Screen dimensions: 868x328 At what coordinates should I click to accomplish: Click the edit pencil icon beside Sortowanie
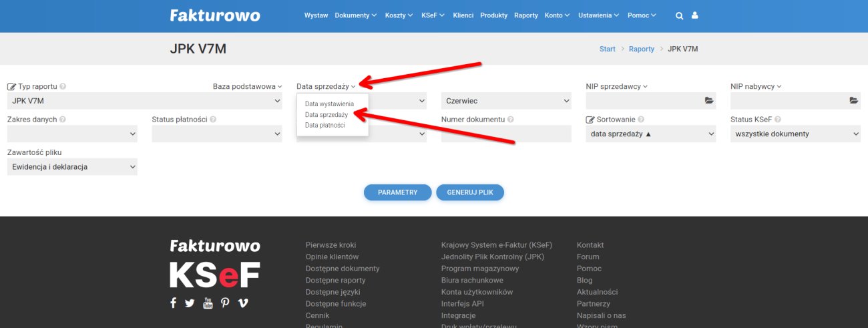click(x=590, y=120)
